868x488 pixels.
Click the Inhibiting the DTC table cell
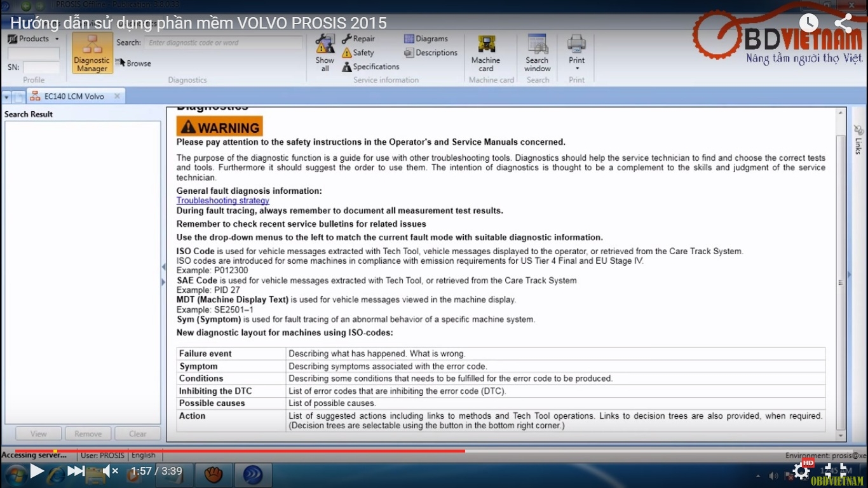pos(231,391)
